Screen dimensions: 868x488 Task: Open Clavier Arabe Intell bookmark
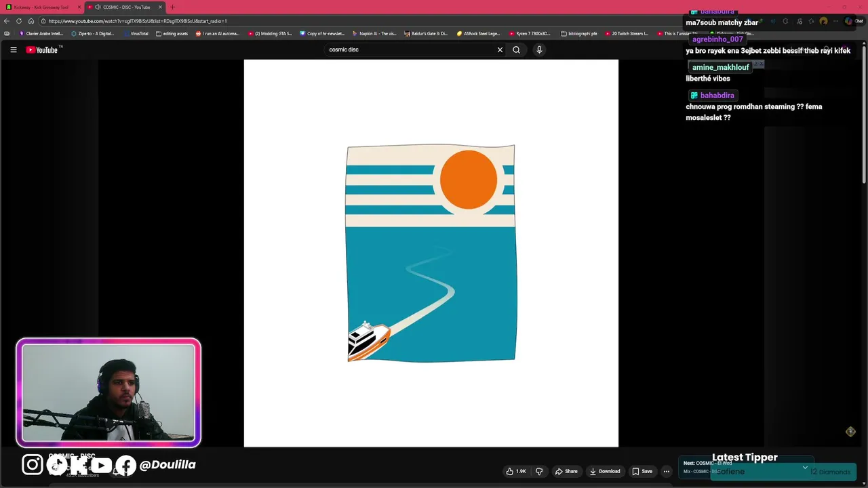[41, 33]
